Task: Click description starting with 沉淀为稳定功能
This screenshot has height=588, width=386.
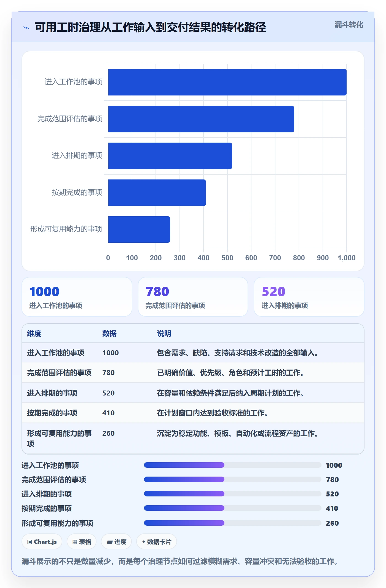Action: tap(237, 433)
